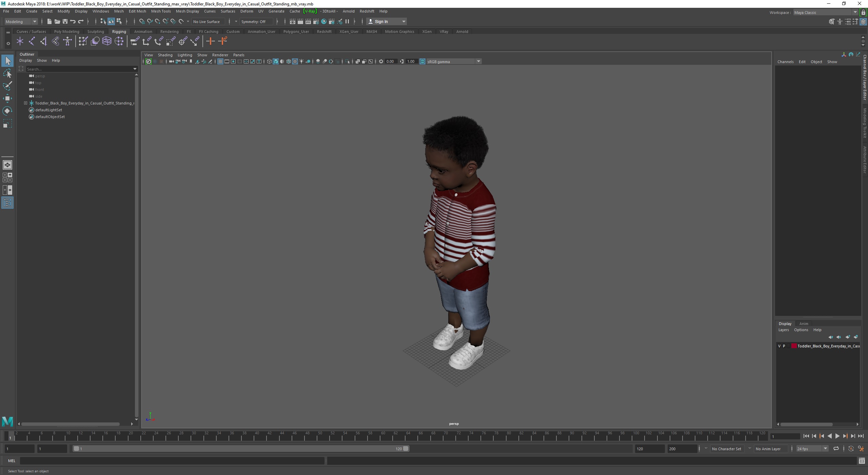Open the sRGB gamma view transform dropdown

point(478,61)
